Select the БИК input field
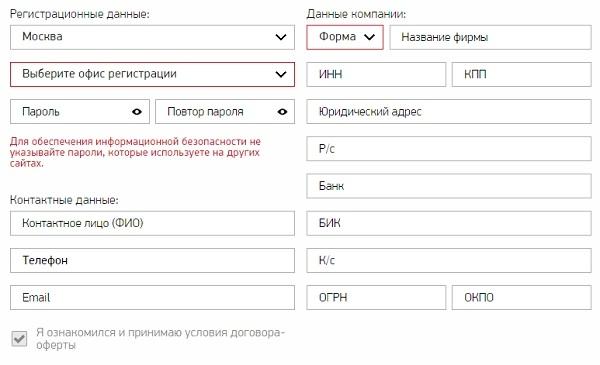 point(449,223)
